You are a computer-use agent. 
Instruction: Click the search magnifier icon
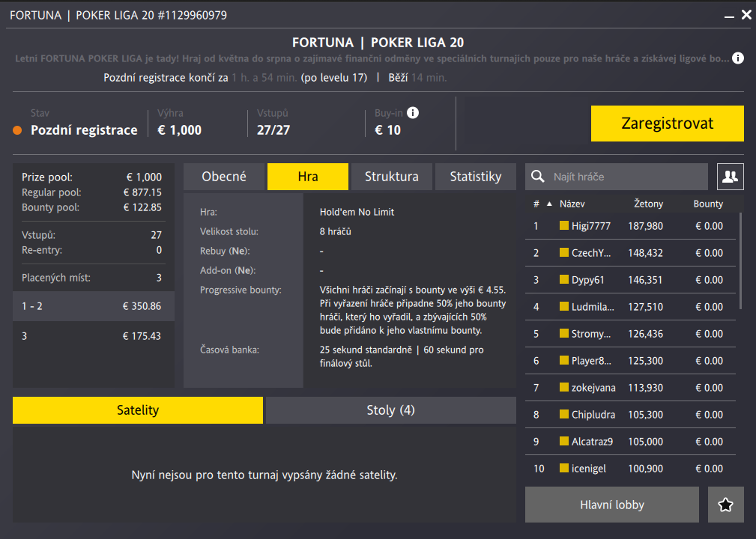537,177
